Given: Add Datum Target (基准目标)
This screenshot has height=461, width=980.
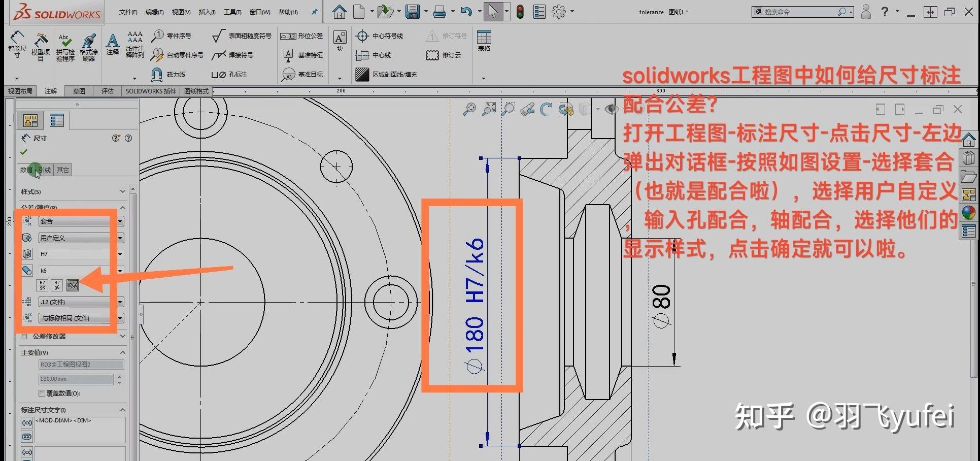Looking at the screenshot, I should tap(302, 74).
